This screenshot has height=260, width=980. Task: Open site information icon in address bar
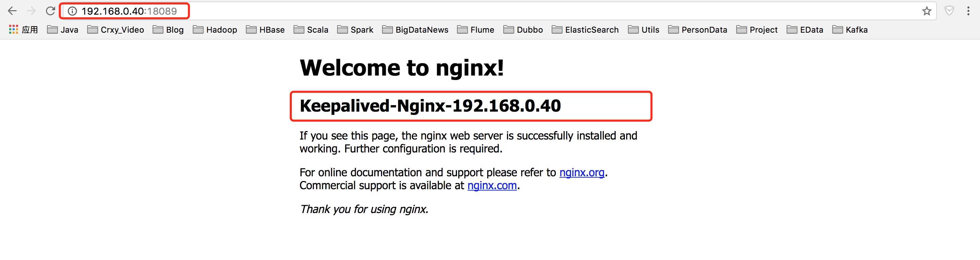tap(72, 11)
